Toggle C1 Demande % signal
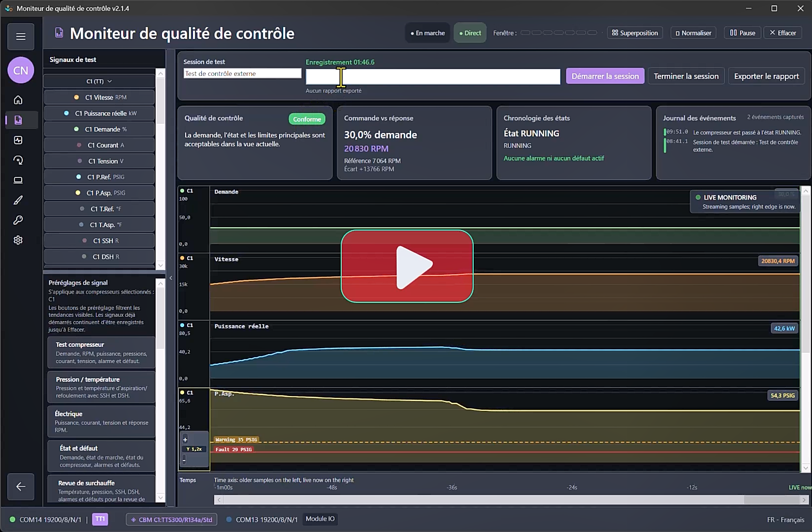This screenshot has width=812, height=532. tap(99, 129)
